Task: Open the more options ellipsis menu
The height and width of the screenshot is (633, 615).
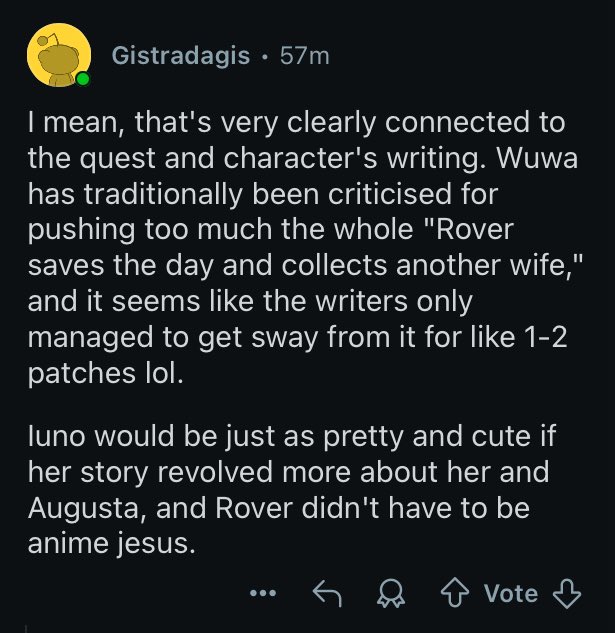Action: click(x=263, y=594)
